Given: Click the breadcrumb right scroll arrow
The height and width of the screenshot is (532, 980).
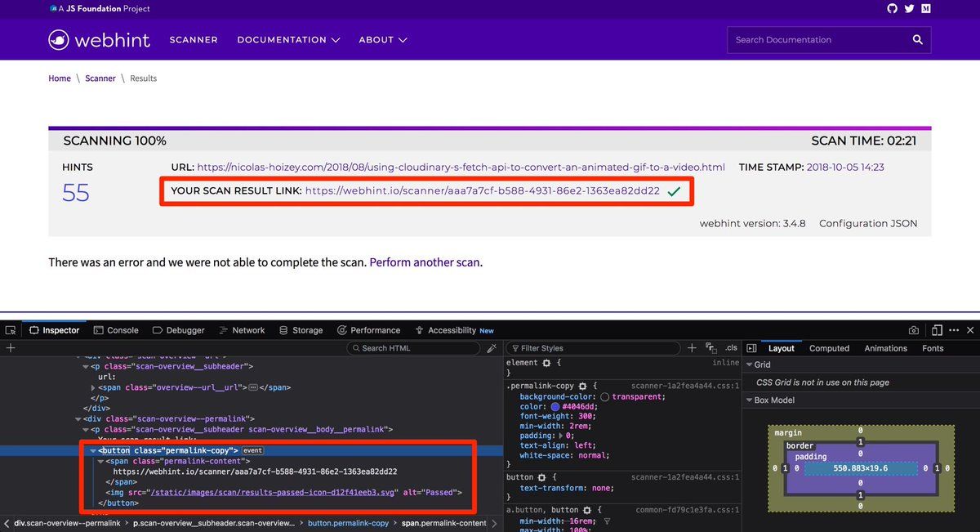Looking at the screenshot, I should pyautogui.click(x=494, y=523).
